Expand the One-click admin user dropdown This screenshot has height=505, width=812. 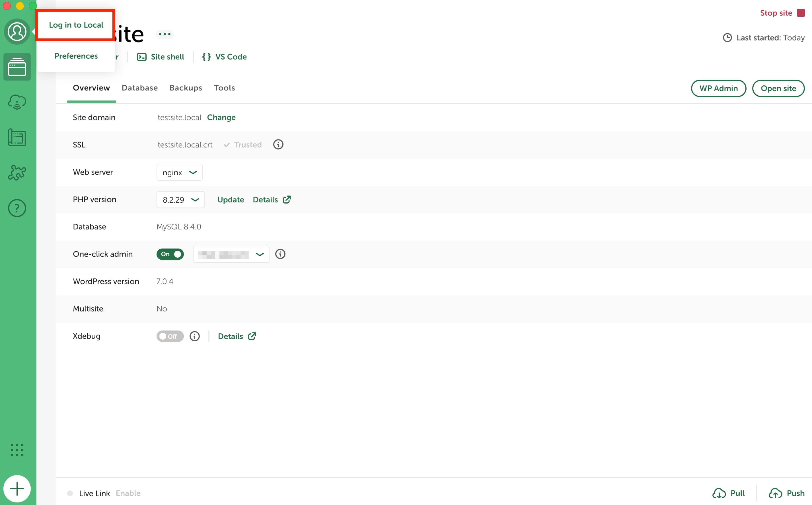[x=231, y=254]
